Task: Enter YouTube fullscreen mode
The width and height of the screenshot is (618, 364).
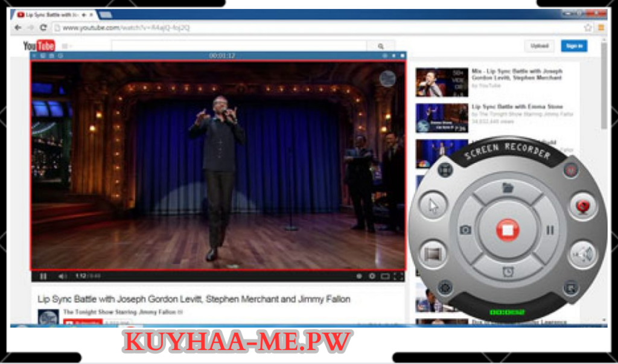Action: coord(398,276)
